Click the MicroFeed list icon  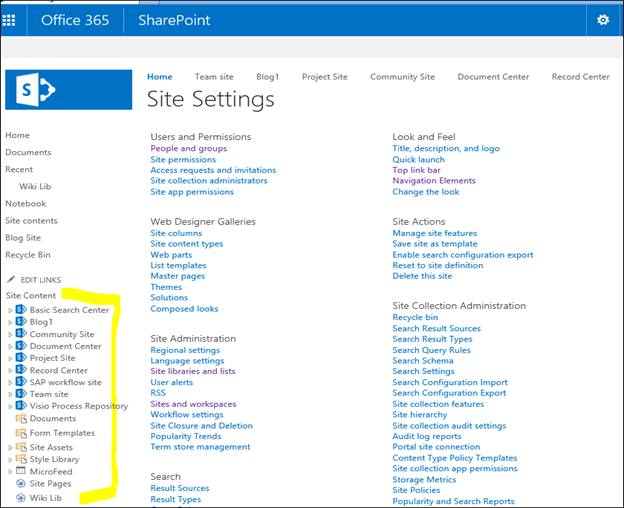[21, 471]
